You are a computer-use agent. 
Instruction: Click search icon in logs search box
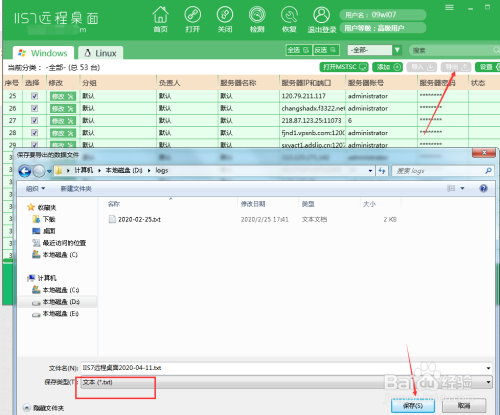488,171
